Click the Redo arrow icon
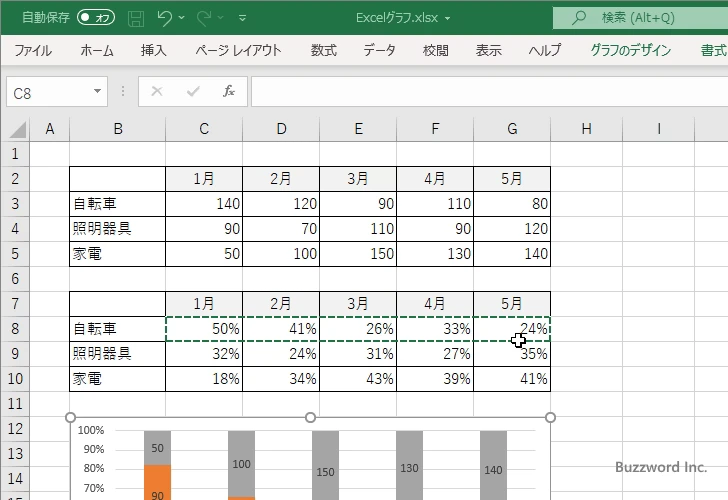 pyautogui.click(x=203, y=18)
